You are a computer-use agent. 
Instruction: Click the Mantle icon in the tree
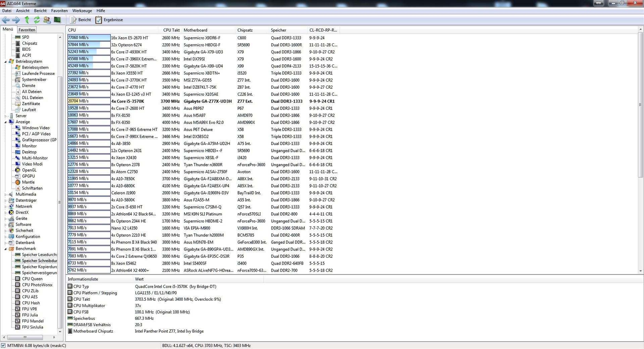18,182
